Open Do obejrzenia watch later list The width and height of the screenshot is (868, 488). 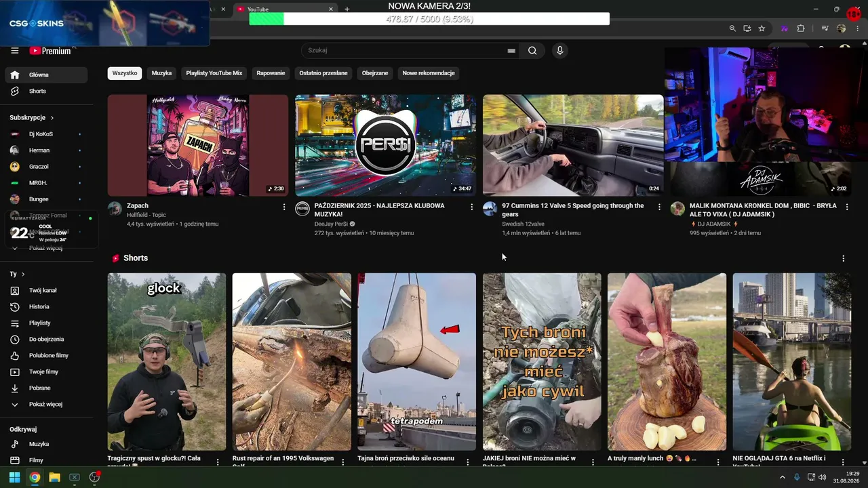pyautogui.click(x=46, y=340)
